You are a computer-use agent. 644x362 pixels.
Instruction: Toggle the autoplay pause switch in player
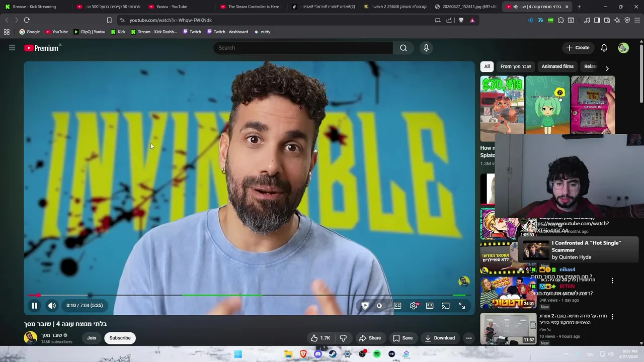(x=379, y=305)
